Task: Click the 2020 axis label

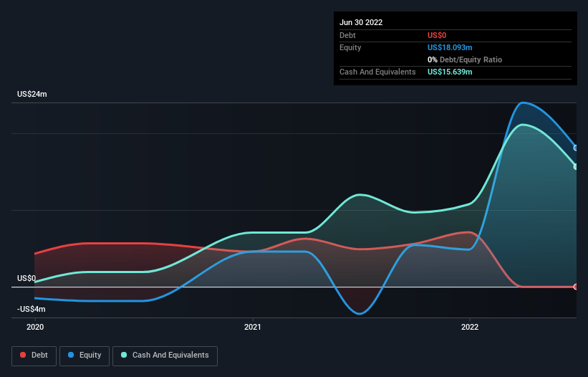Action: click(x=35, y=327)
